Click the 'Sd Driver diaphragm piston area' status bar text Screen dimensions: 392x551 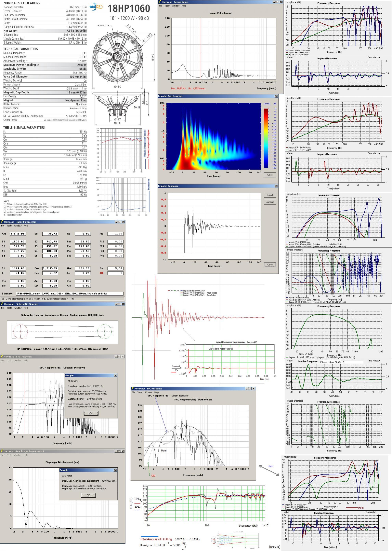point(38,299)
